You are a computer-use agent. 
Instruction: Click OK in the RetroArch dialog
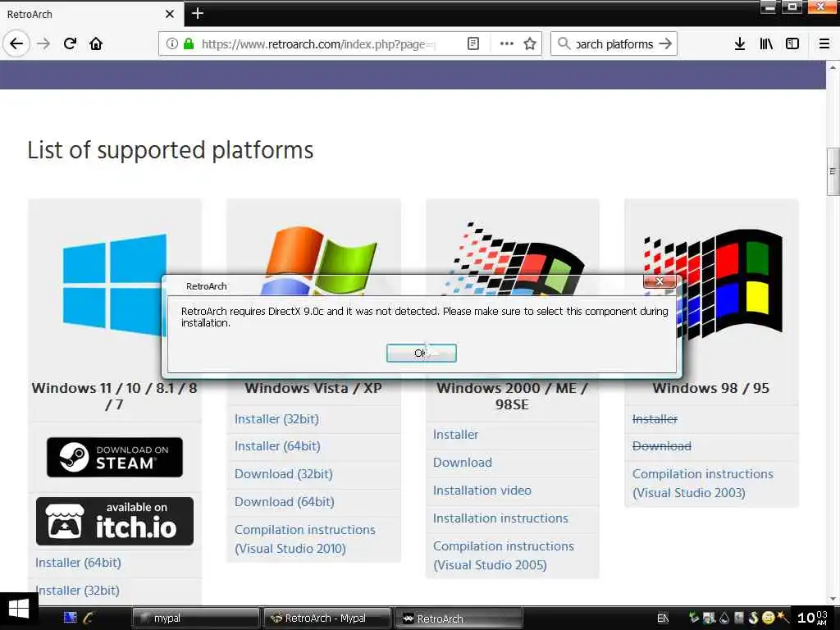(421, 353)
